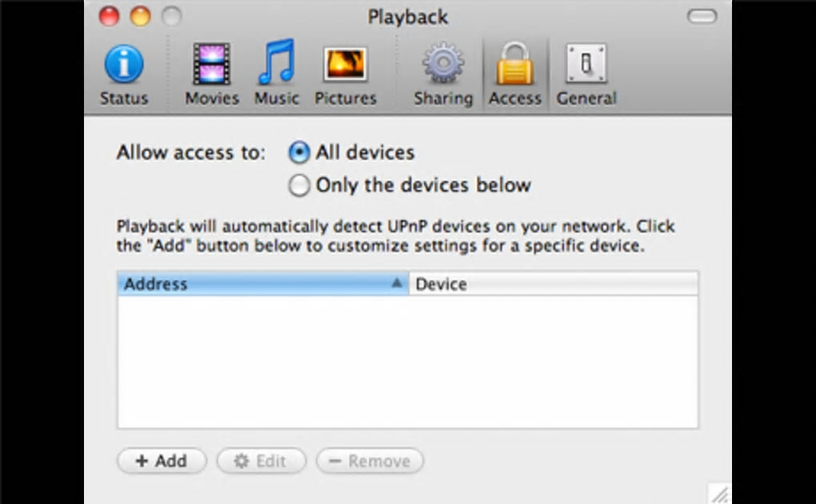Click the toolbar toggle pill button
Screen dimensions: 816x504
click(702, 16)
